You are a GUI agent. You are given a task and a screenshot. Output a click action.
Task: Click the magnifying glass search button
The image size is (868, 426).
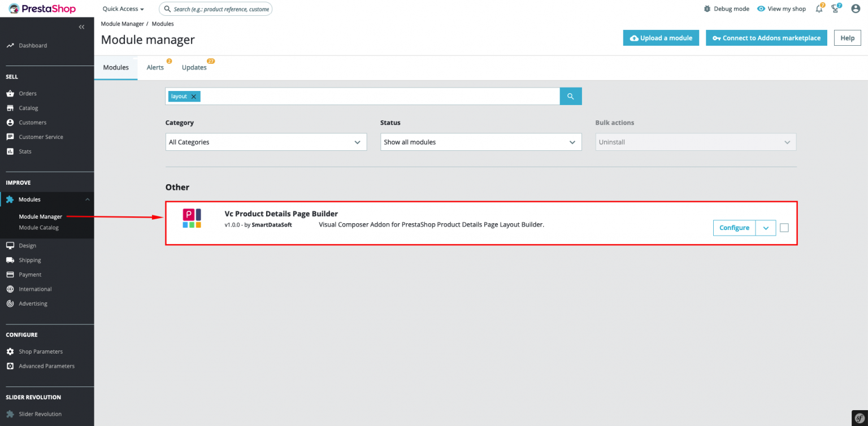(x=570, y=96)
